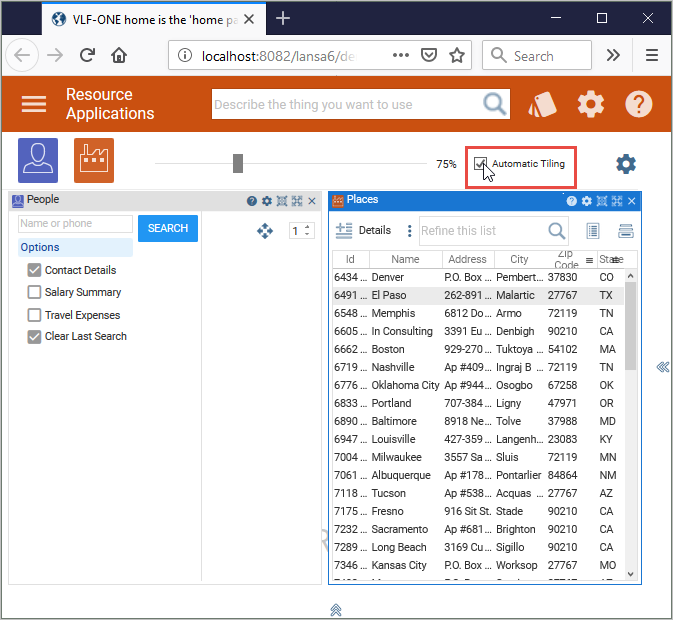Expand the right side panel chevron
The height and width of the screenshot is (620, 673).
[x=662, y=368]
